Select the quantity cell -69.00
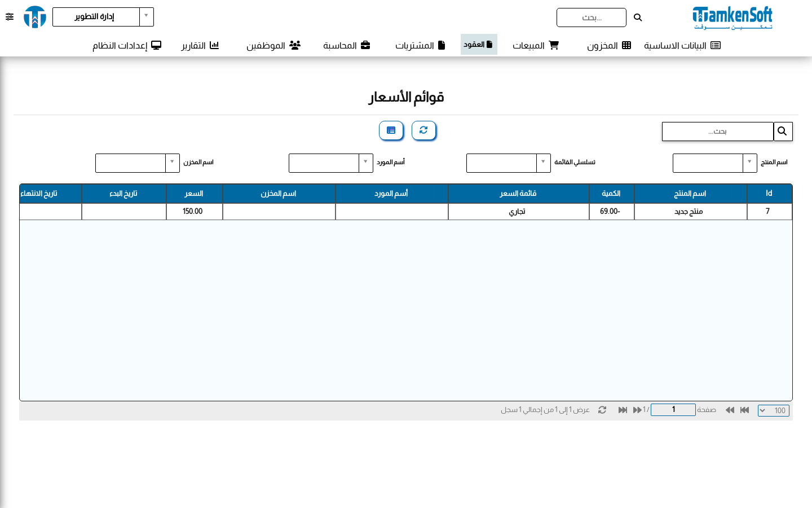The height and width of the screenshot is (508, 812). coord(611,212)
